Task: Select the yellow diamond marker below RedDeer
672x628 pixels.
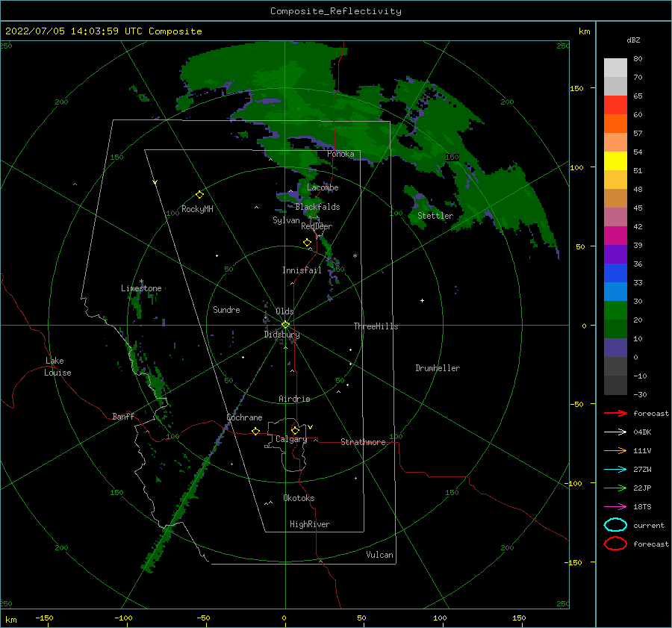Action: [307, 243]
